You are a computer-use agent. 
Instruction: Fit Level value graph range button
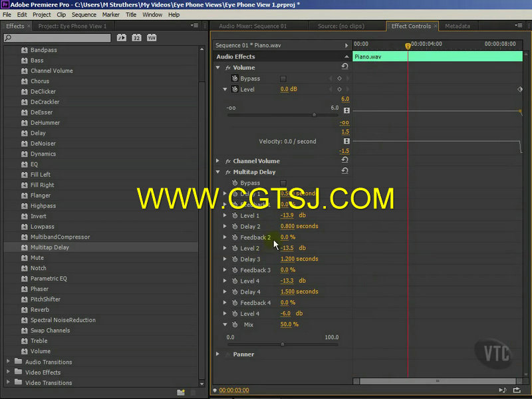coord(346,110)
